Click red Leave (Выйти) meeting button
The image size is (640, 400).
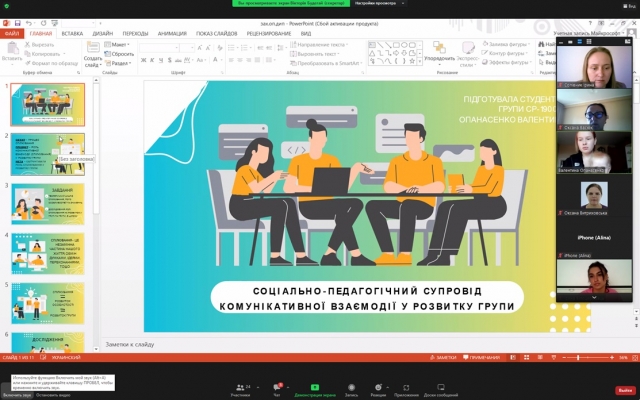pyautogui.click(x=626, y=390)
